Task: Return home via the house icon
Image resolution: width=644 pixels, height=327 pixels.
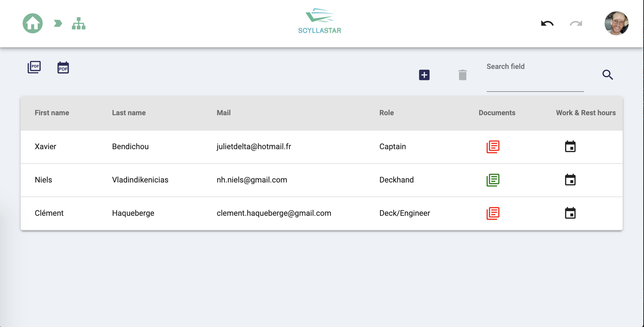Action: point(32,23)
